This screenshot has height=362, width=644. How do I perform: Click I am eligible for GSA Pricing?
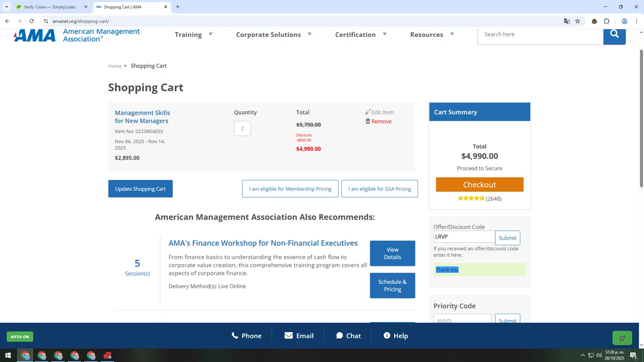point(380,189)
